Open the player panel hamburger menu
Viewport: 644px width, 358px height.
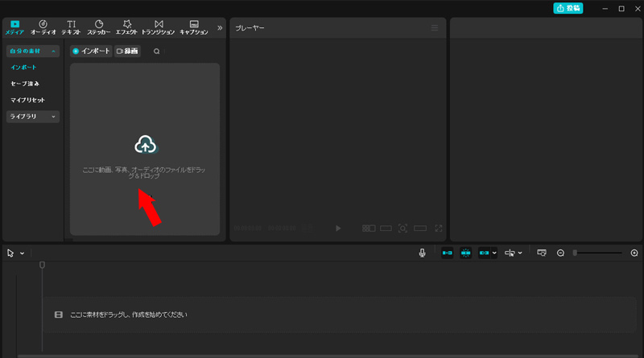tap(435, 28)
